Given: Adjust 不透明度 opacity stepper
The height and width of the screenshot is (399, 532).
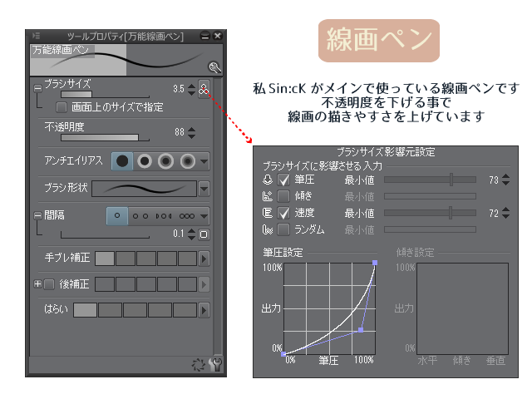Looking at the screenshot, I should click(192, 133).
